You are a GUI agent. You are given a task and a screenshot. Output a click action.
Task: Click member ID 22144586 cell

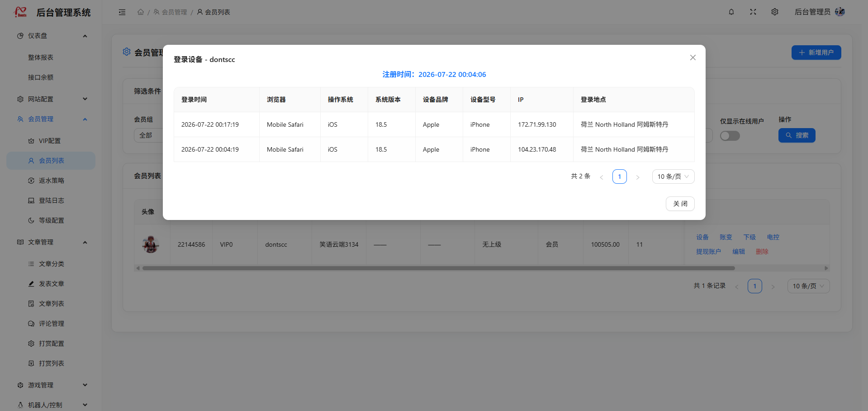tap(191, 244)
